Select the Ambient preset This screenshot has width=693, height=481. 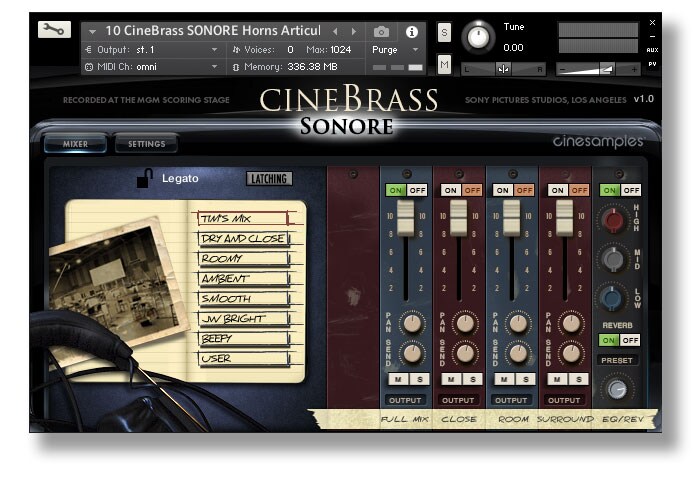(x=243, y=279)
